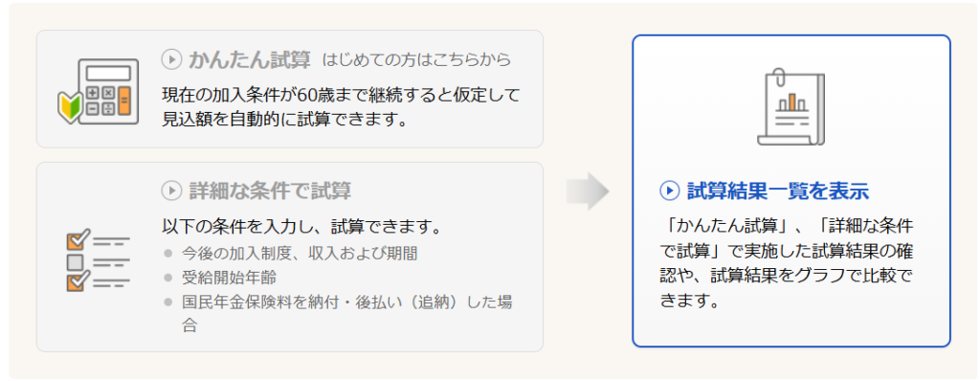Click the green-yellow beginner mark on calculator
Image resolution: width=980 pixels, height=381 pixels.
68,105
